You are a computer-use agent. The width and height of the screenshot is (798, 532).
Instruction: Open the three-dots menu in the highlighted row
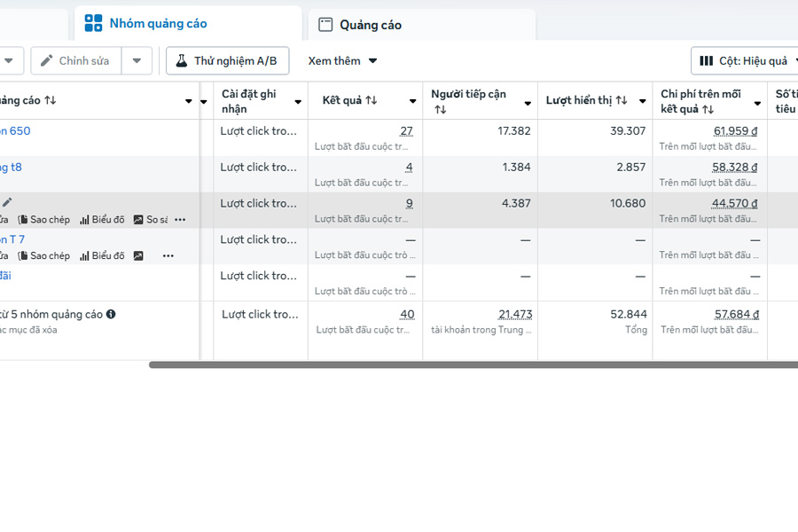pos(180,219)
